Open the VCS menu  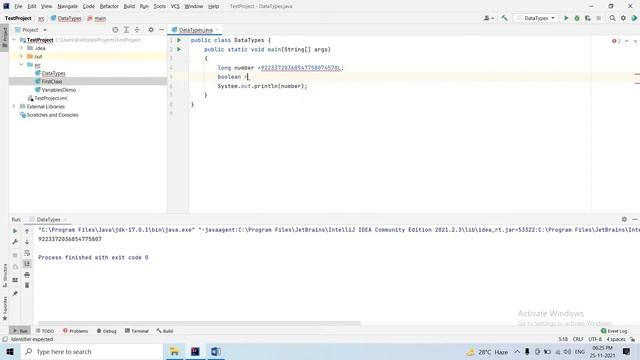click(175, 7)
